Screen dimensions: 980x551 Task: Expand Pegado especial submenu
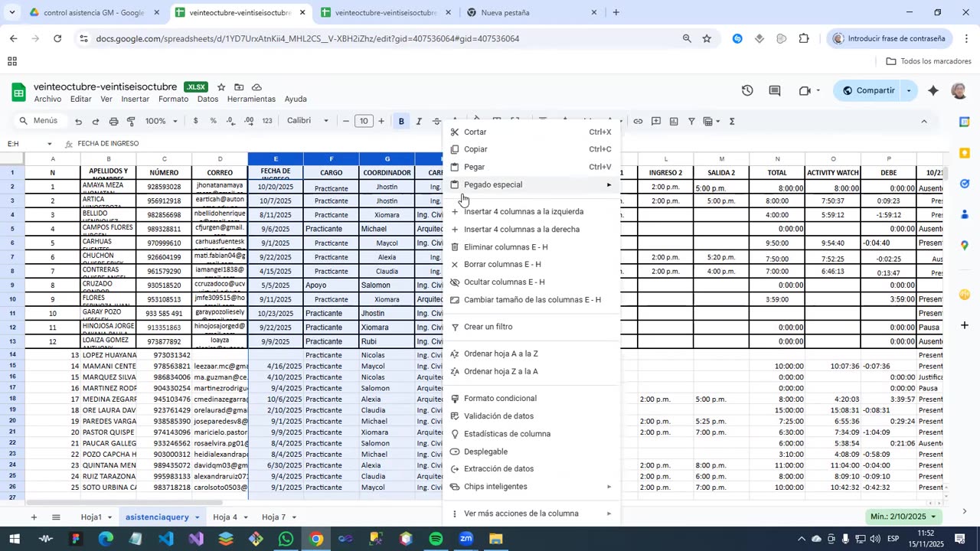point(532,184)
